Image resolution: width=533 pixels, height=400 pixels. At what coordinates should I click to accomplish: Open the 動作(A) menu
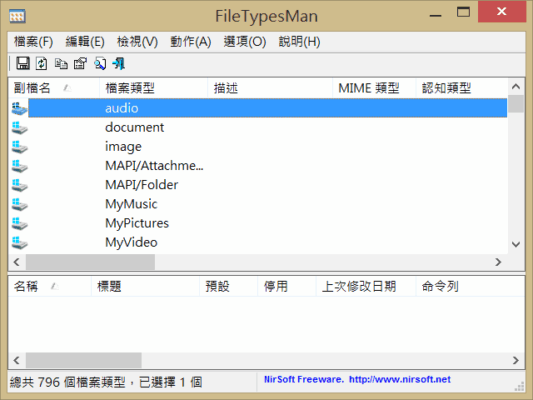tap(191, 42)
